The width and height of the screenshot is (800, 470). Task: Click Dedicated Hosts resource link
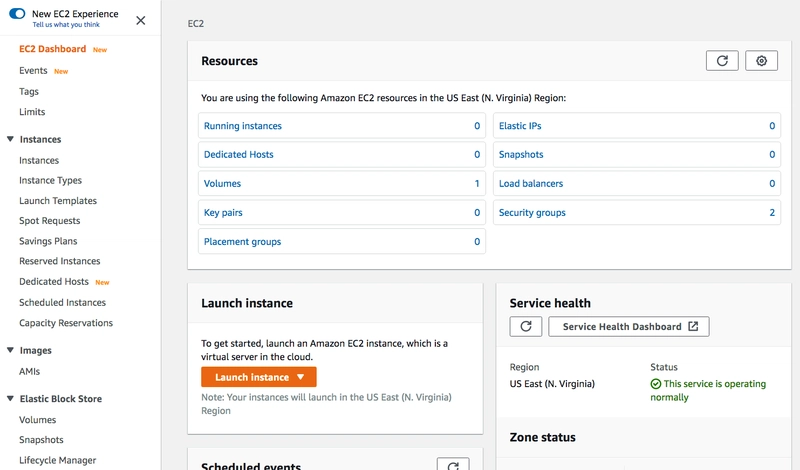tap(239, 154)
